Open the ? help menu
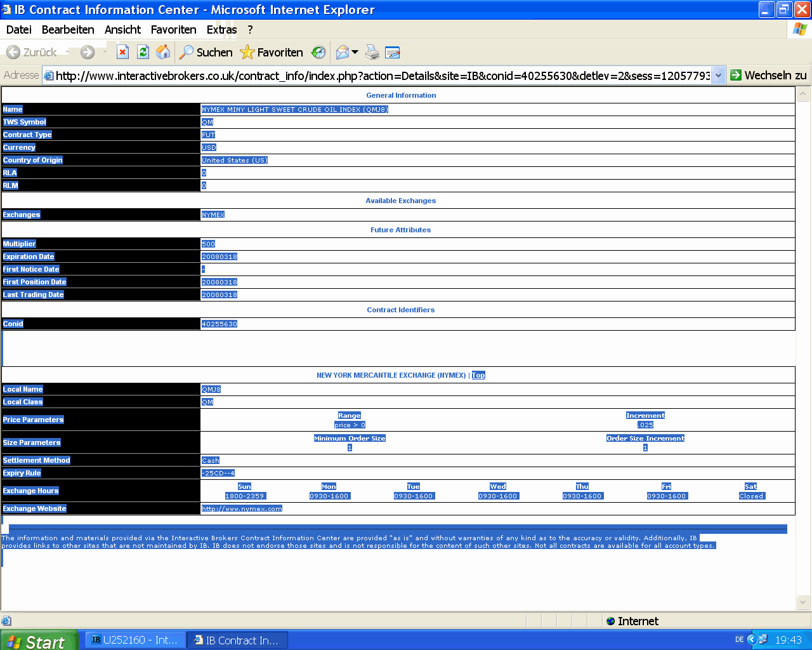This screenshot has width=812, height=650. [250, 30]
